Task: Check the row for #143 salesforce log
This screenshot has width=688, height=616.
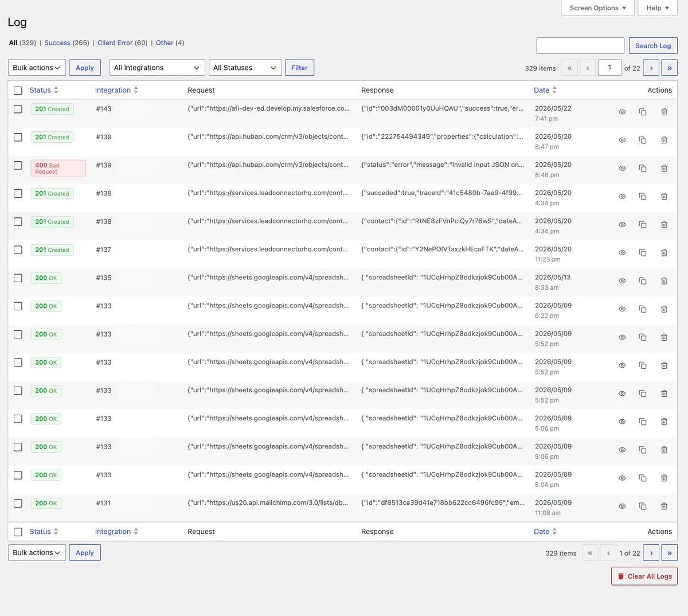Action: 18,109
